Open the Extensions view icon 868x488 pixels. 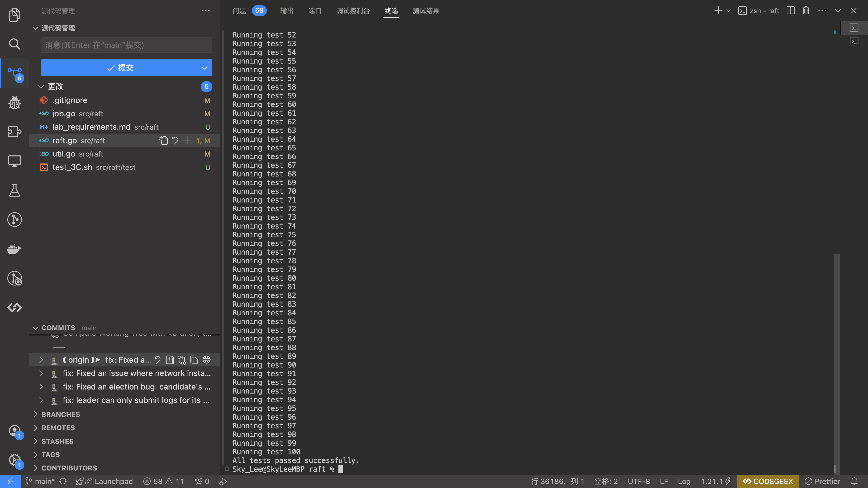click(x=14, y=132)
